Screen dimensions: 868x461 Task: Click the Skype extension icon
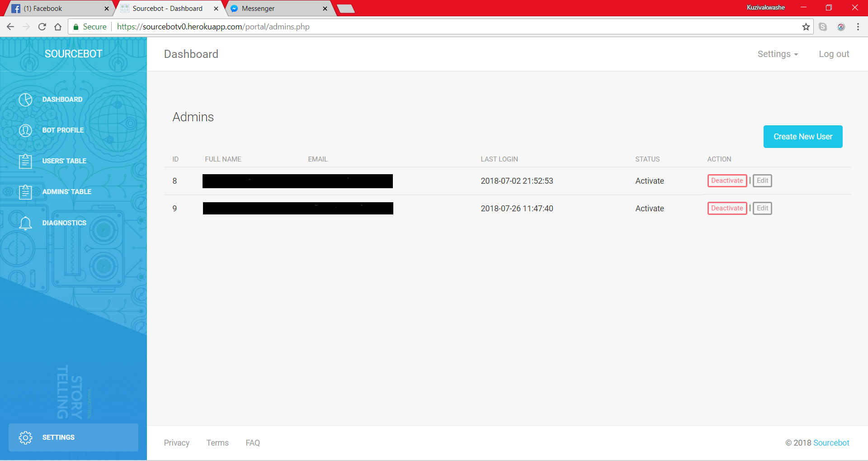click(823, 27)
